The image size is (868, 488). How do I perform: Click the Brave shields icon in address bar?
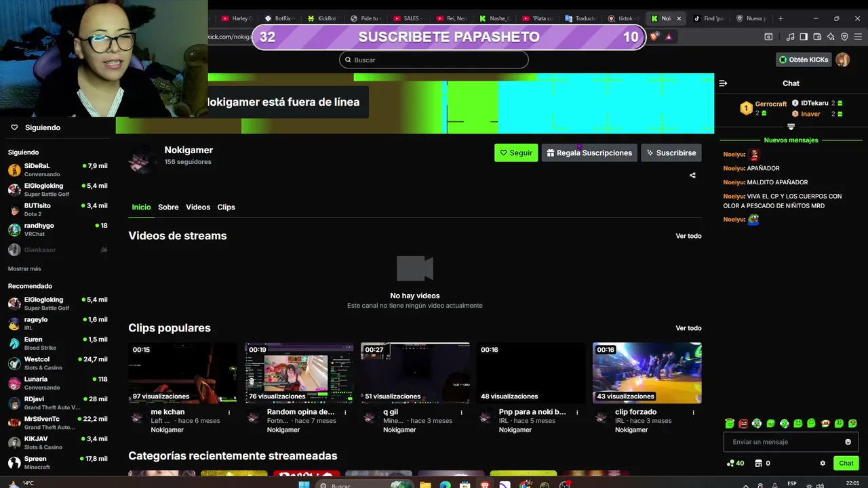(654, 37)
